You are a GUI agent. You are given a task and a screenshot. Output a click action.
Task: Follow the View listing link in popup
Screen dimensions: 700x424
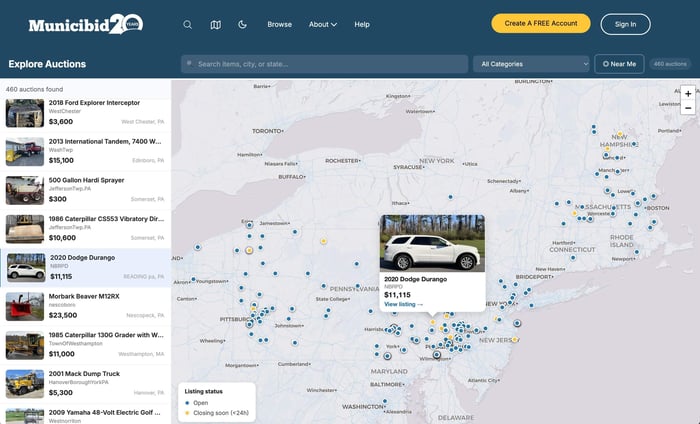(404, 304)
